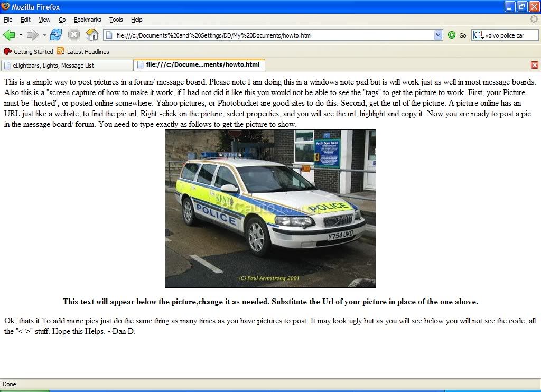Expand the address bar URL dropdown
Screen dimensions: 541x392
click(438, 35)
